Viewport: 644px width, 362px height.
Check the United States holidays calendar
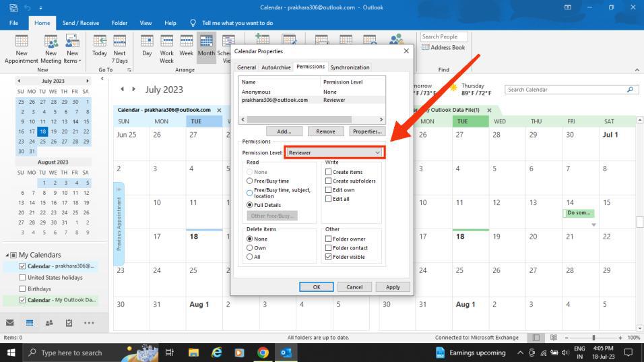point(22,277)
